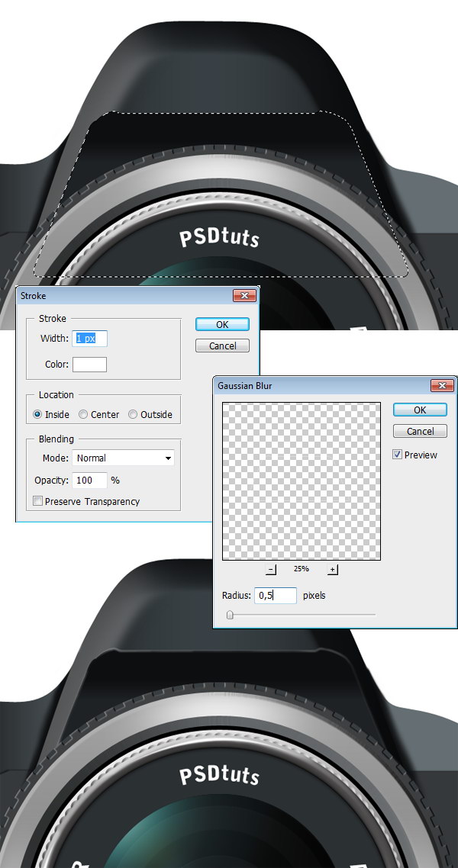Click OK in Gaussian Blur dialog

click(420, 410)
